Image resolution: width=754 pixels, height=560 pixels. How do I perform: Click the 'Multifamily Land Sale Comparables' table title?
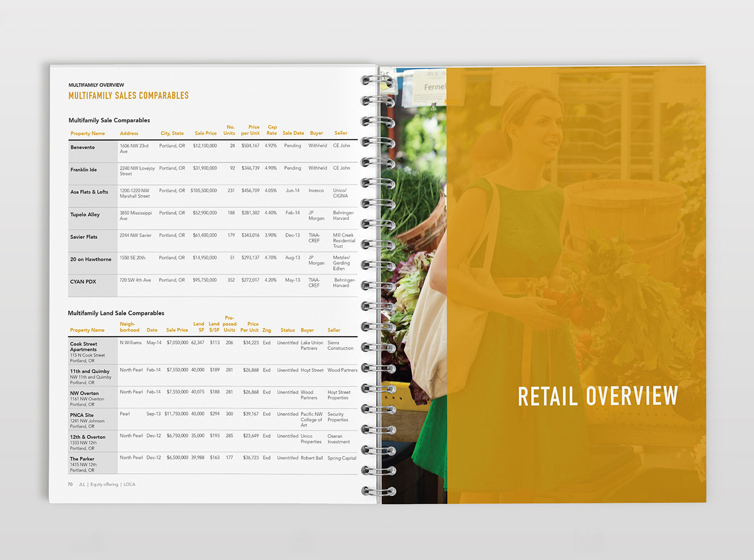(116, 313)
